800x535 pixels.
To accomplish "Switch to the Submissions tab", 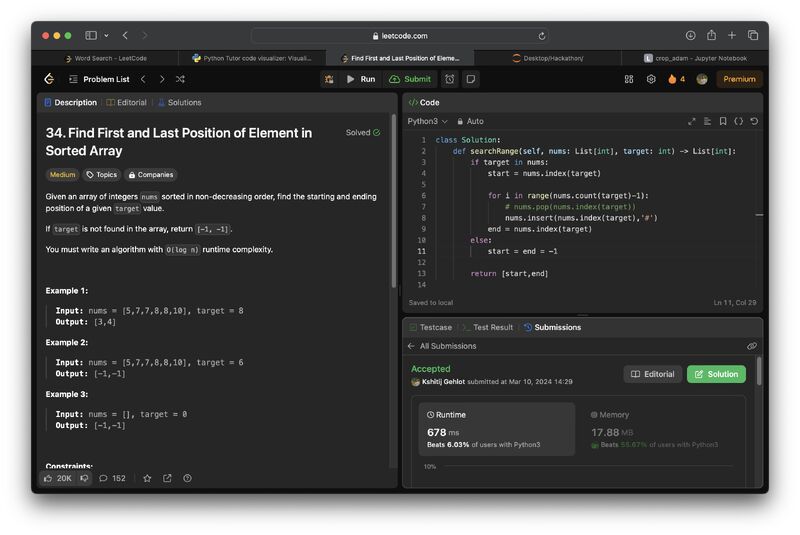I will pos(552,327).
